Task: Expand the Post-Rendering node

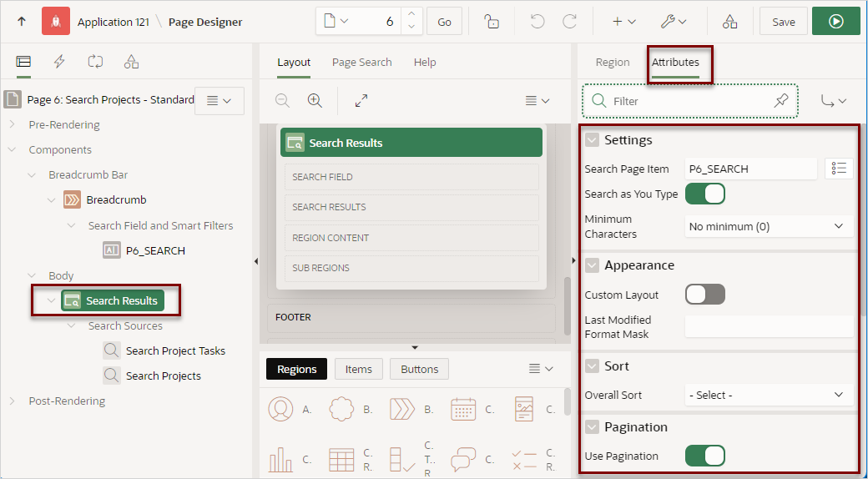Action: point(13,401)
